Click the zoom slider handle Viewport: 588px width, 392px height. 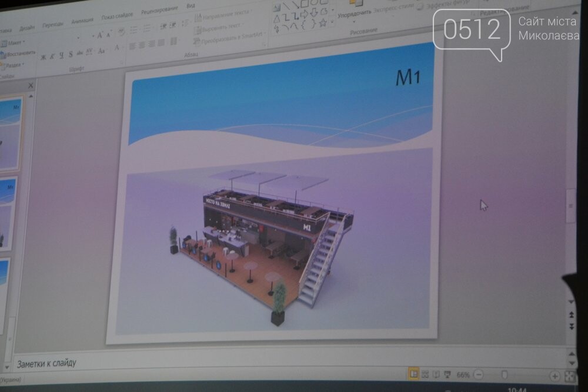click(505, 375)
